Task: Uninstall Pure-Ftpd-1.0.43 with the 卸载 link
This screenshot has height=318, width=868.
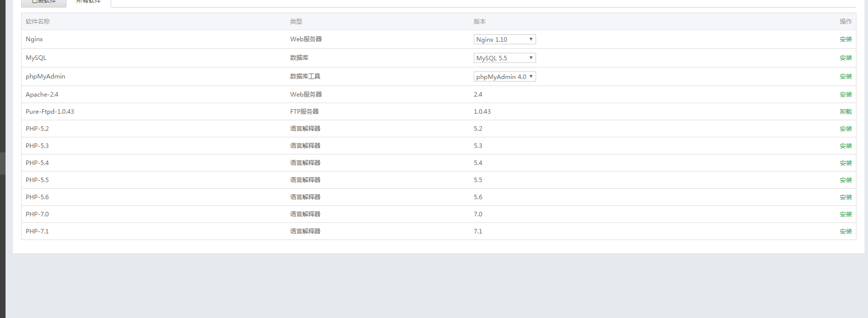Action: (846, 112)
